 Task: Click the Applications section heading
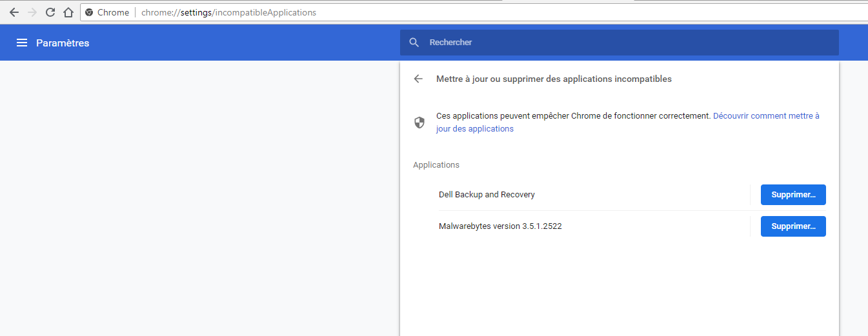(436, 165)
